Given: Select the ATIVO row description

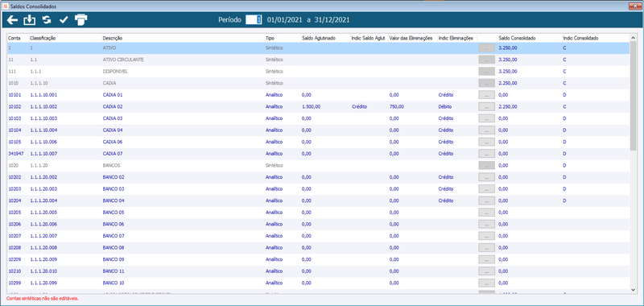Looking at the screenshot, I should [109, 48].
